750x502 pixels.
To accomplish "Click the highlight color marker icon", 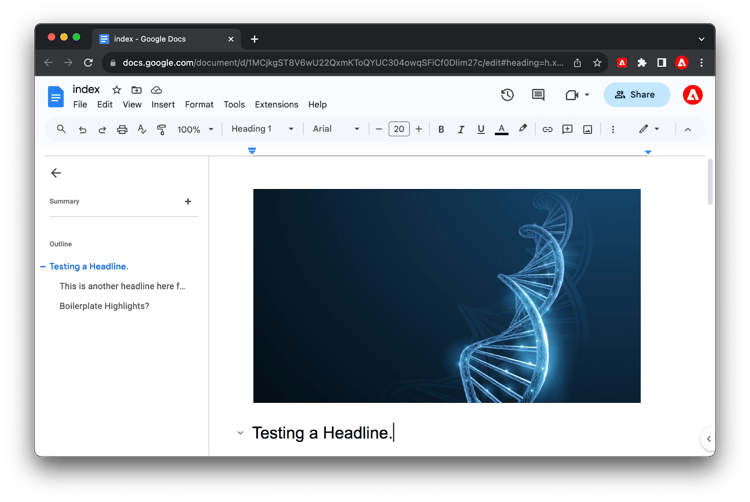I will coord(522,129).
